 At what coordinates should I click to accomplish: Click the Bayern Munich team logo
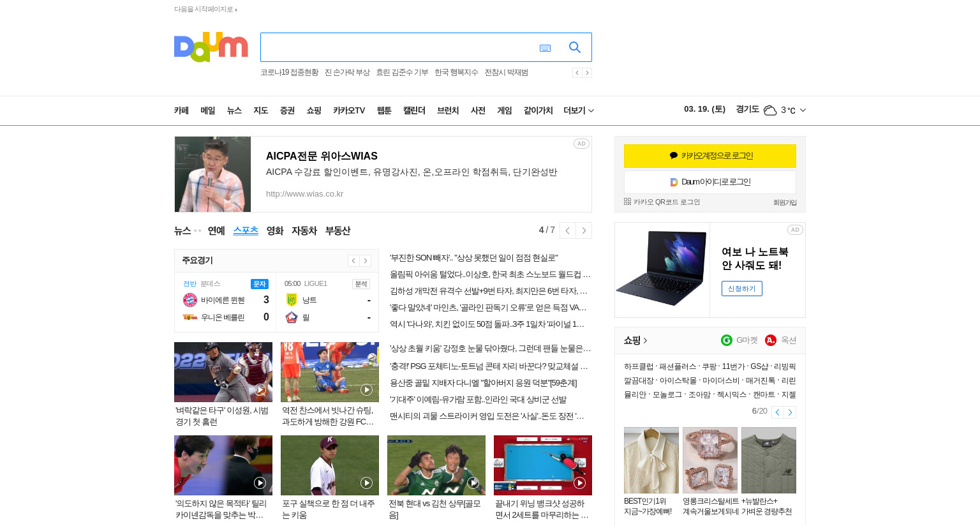[x=189, y=300]
